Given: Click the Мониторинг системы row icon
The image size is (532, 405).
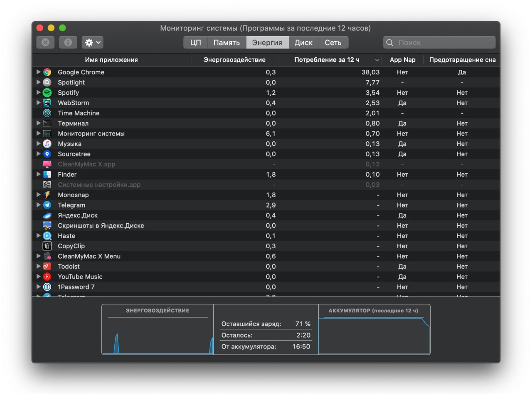Looking at the screenshot, I should tap(47, 133).
